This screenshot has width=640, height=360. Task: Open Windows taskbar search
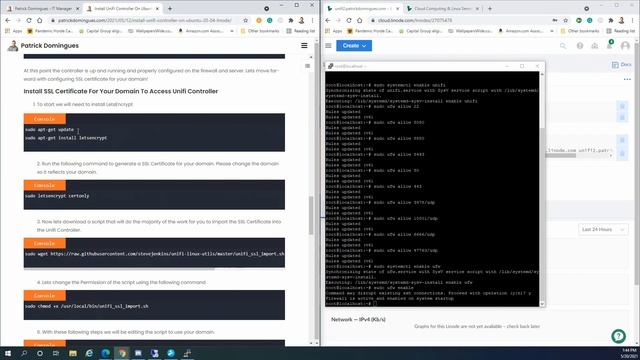[x=24, y=353]
